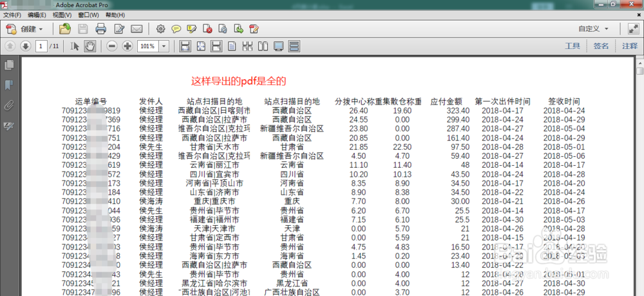Screen dimensions: 644x296
Task: Close the document with small x
Action: click(639, 14)
